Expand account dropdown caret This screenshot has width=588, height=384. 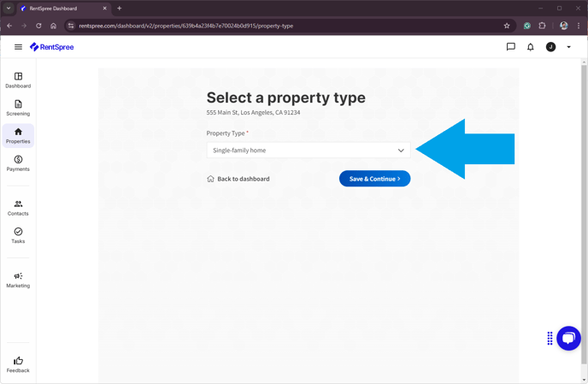coord(568,47)
